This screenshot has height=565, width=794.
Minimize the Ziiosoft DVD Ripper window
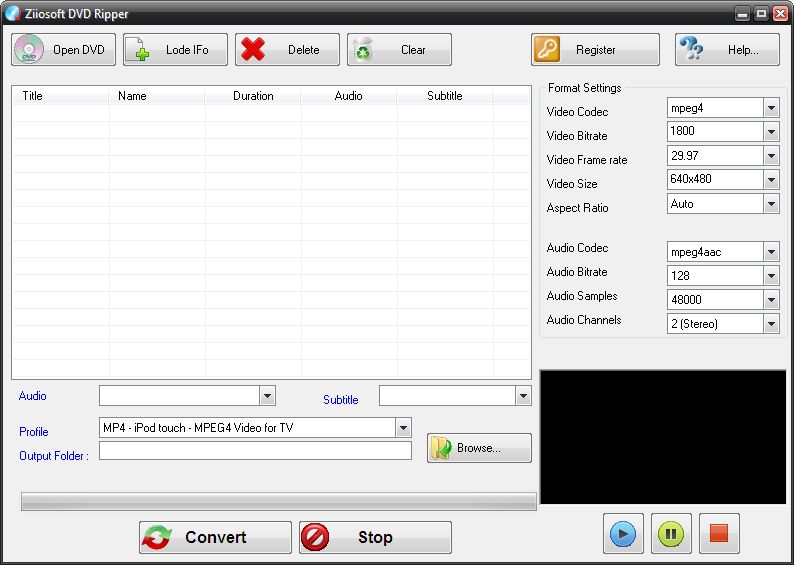tap(742, 14)
